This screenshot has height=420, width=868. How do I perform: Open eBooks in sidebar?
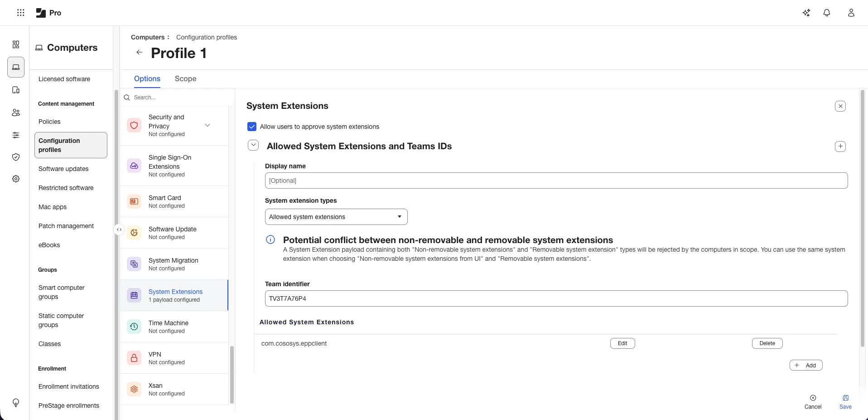[x=49, y=245]
